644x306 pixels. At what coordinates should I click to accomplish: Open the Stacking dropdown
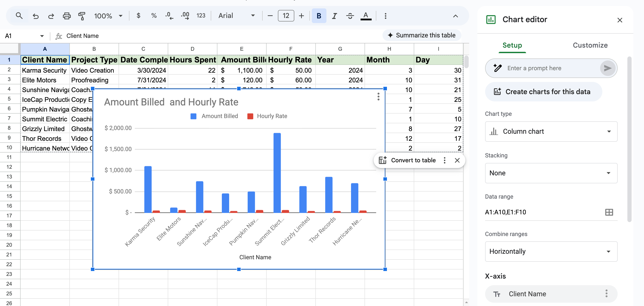point(551,173)
